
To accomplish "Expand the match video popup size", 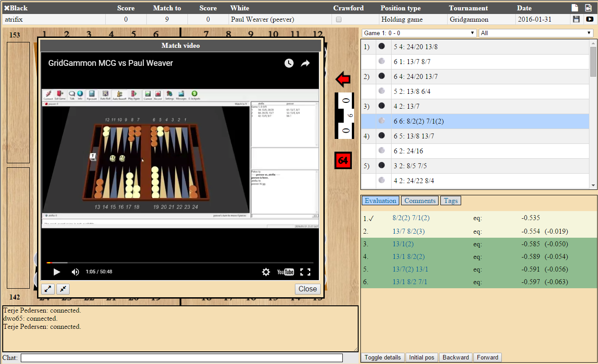I will point(47,289).
